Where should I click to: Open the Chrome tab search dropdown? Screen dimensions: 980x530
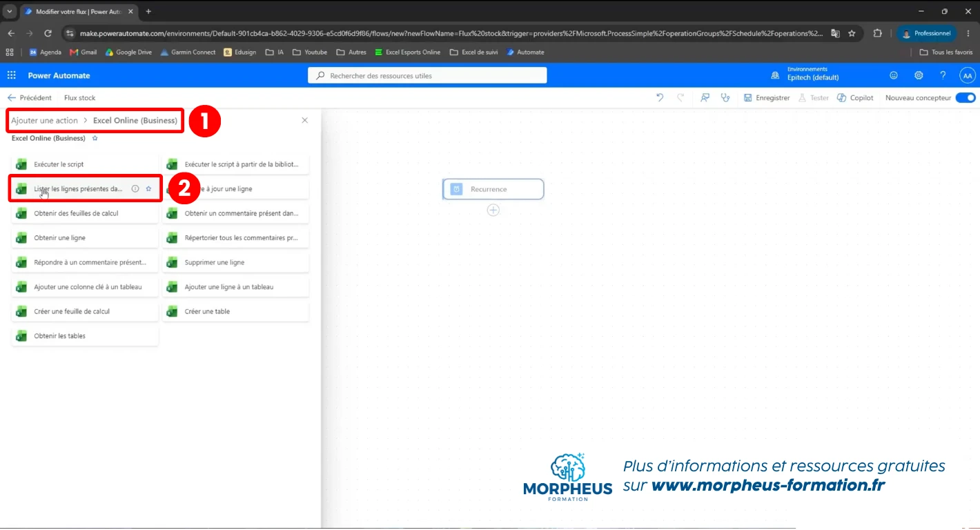pyautogui.click(x=10, y=12)
